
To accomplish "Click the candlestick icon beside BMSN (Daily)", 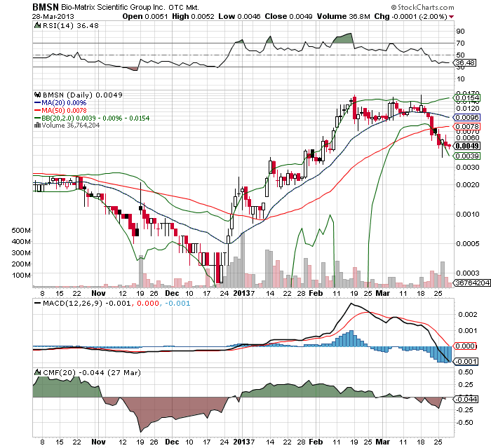I will tap(38, 95).
